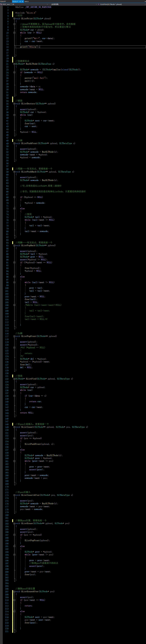Click the SListPushFront(pphead, x); call

tap(40, 444)
